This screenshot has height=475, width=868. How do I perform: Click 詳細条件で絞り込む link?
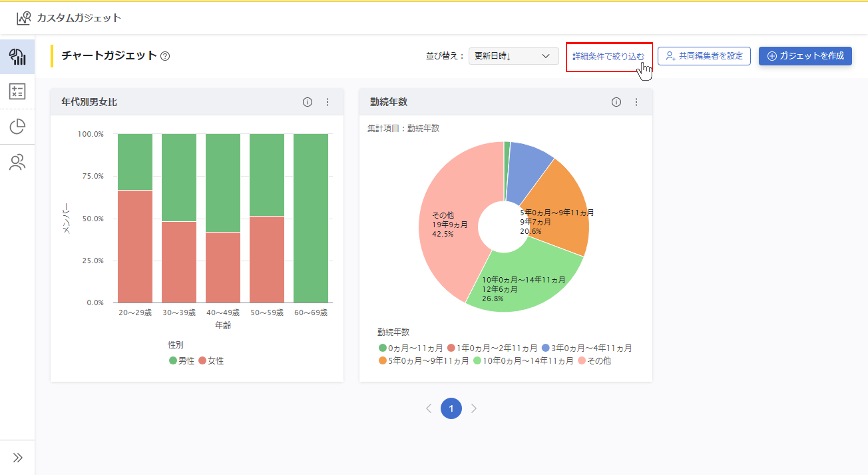point(608,56)
